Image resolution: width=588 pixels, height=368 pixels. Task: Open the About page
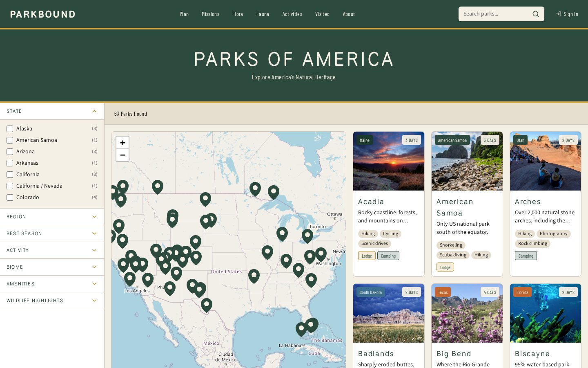tap(349, 14)
